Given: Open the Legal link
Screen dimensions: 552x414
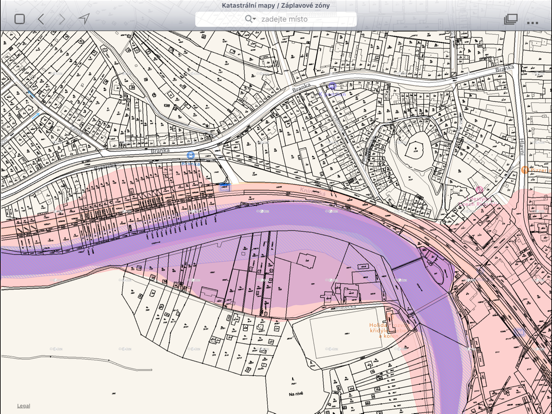Looking at the screenshot, I should click(24, 406).
